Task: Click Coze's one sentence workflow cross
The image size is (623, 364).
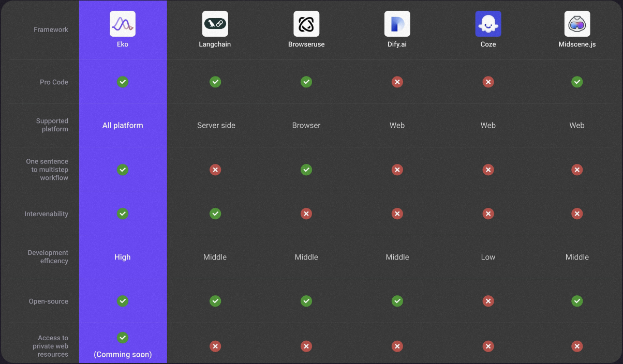Action: (488, 170)
